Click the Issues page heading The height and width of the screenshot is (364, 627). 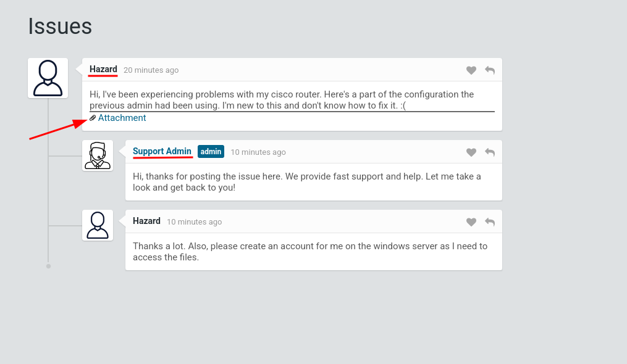point(60,27)
